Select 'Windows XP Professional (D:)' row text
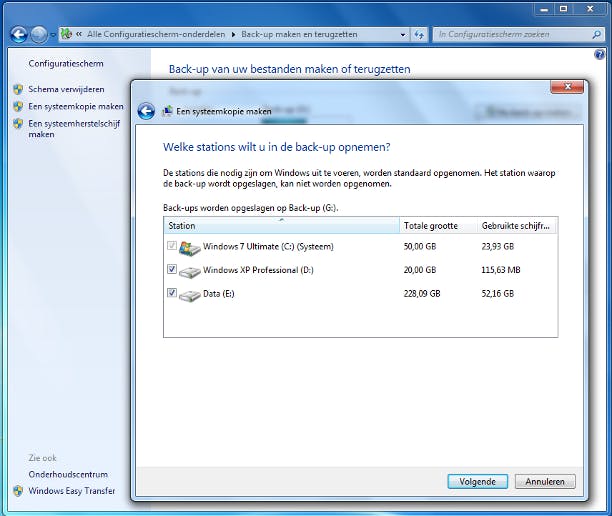This screenshot has height=516, width=612. pos(258,270)
